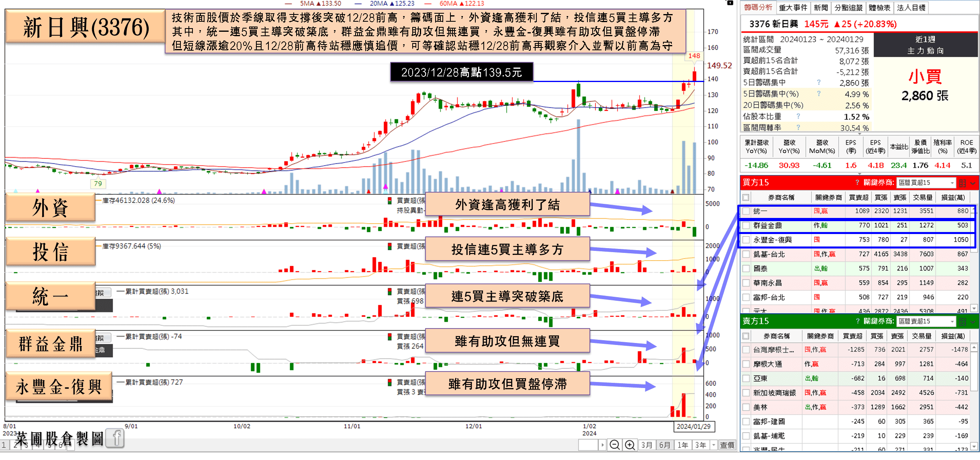This screenshot has width=980, height=460.
Task: Sort buyers by the 買賣超 column header
Action: [858, 197]
